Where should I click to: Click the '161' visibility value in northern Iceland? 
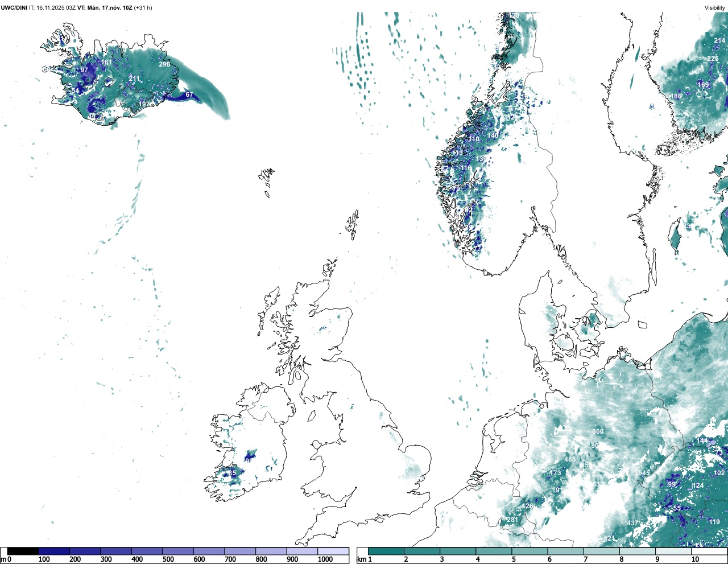pyautogui.click(x=106, y=63)
